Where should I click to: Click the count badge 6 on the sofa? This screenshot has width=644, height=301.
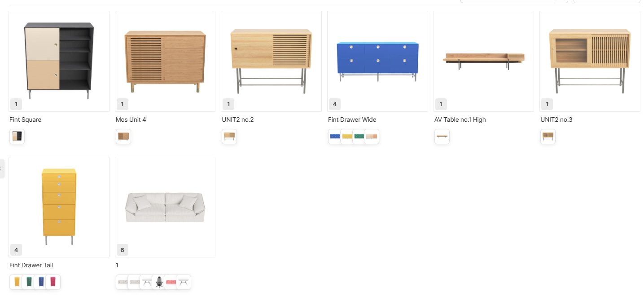click(x=122, y=250)
